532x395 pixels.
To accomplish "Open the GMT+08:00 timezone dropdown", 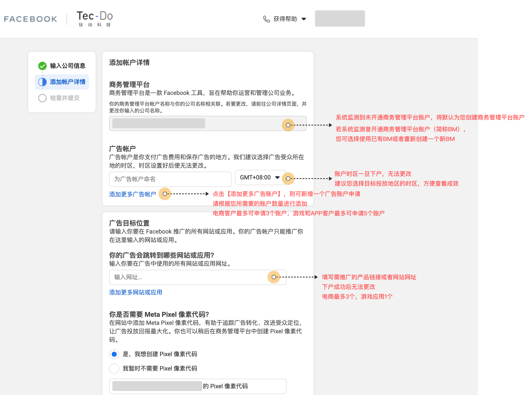I will (x=260, y=177).
